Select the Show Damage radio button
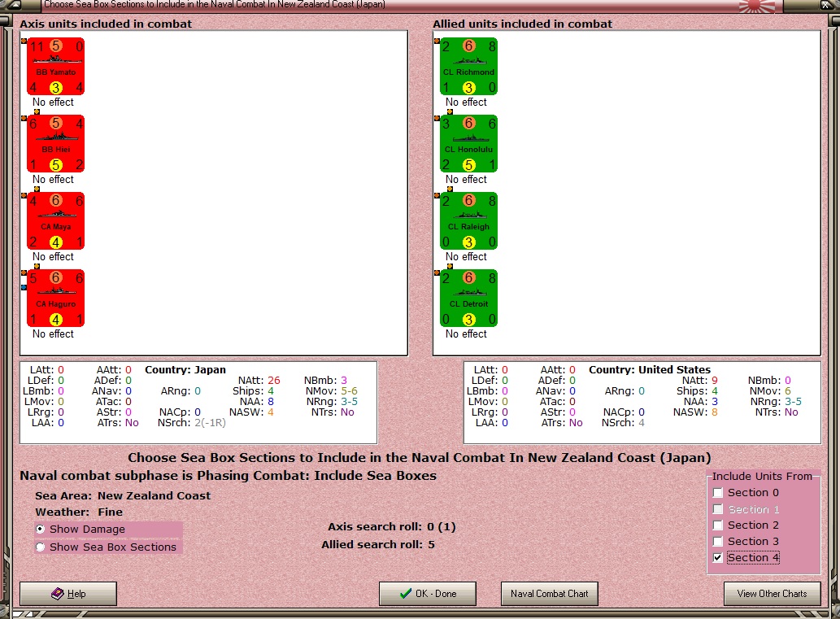Screen dimensions: 840x619 tap(40, 530)
